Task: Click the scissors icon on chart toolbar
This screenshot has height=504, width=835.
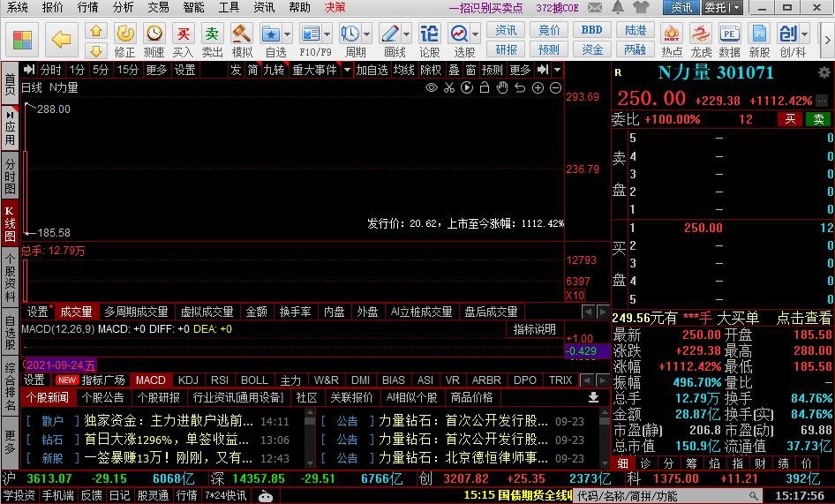Action: [449, 88]
